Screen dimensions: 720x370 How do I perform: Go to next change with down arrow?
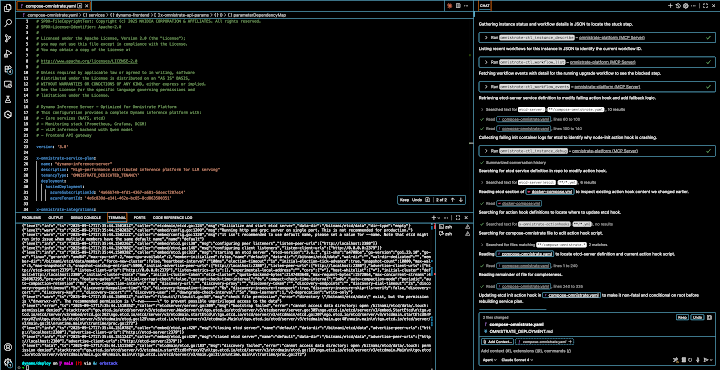coord(461,200)
